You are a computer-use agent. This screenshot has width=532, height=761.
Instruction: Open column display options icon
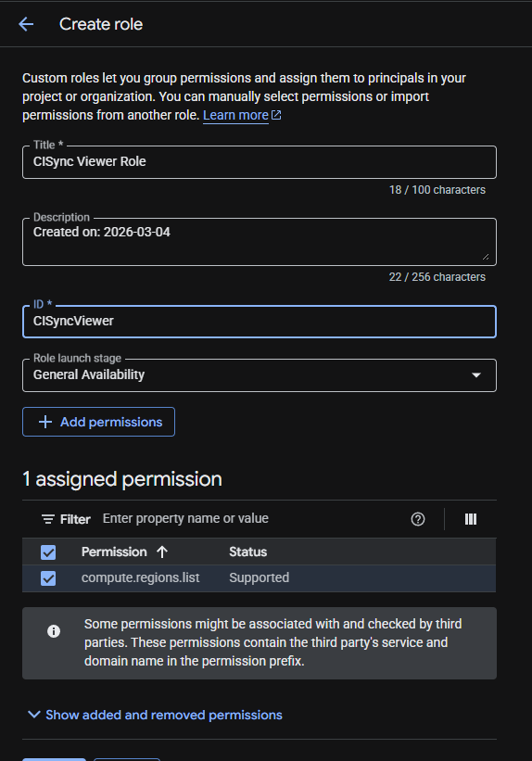pos(470,519)
